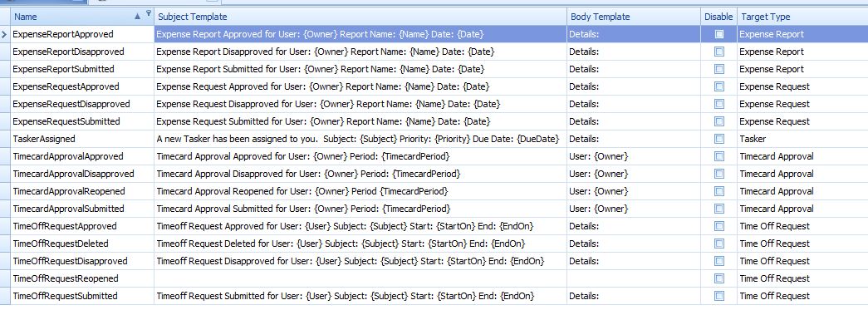
Task: Select the ExpenseRequestSubmitted name cell
Action: pyautogui.click(x=82, y=121)
